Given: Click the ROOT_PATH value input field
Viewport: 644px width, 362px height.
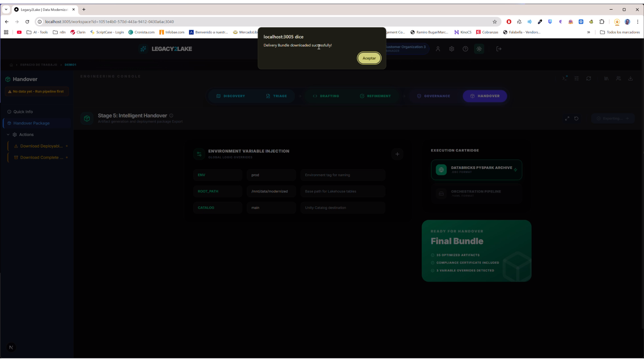Looking at the screenshot, I should (271, 191).
